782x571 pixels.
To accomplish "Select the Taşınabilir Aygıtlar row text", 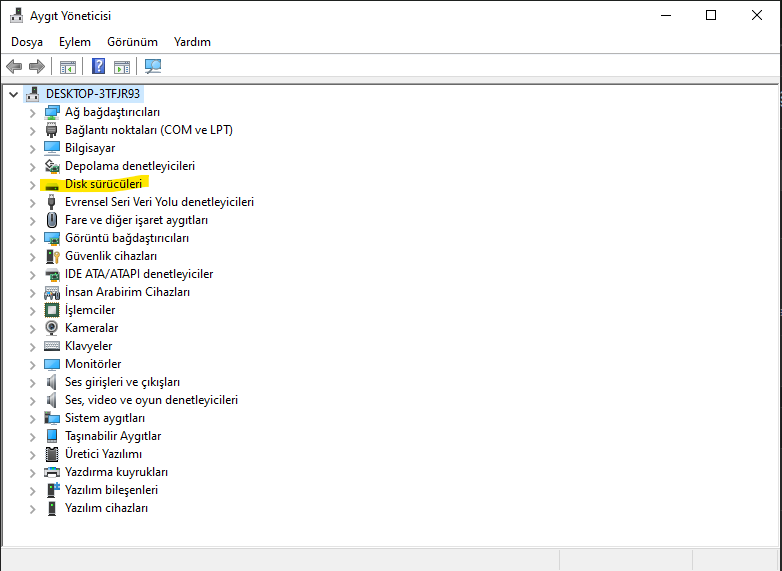I will 113,436.
